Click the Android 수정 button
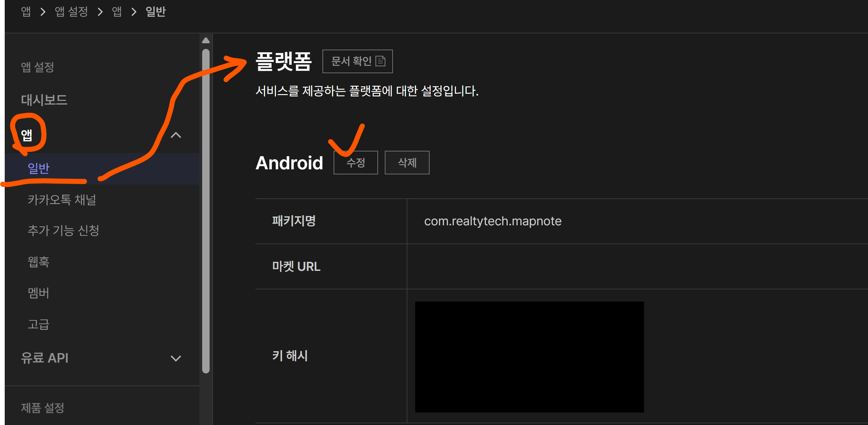 point(355,163)
